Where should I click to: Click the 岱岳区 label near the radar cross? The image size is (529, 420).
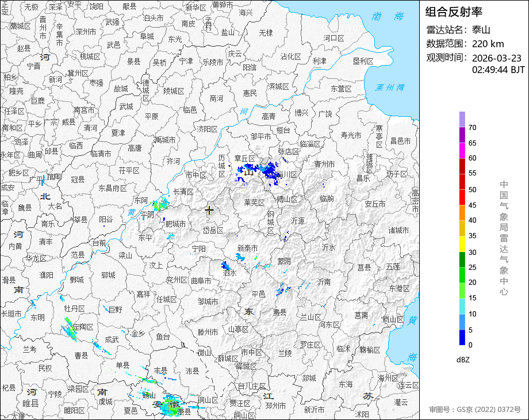tap(213, 230)
